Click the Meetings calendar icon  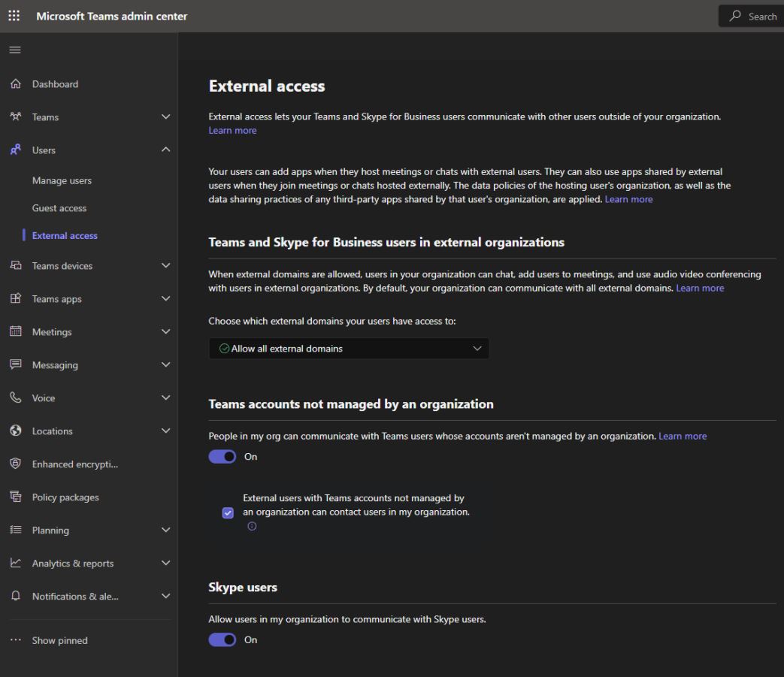tap(16, 332)
